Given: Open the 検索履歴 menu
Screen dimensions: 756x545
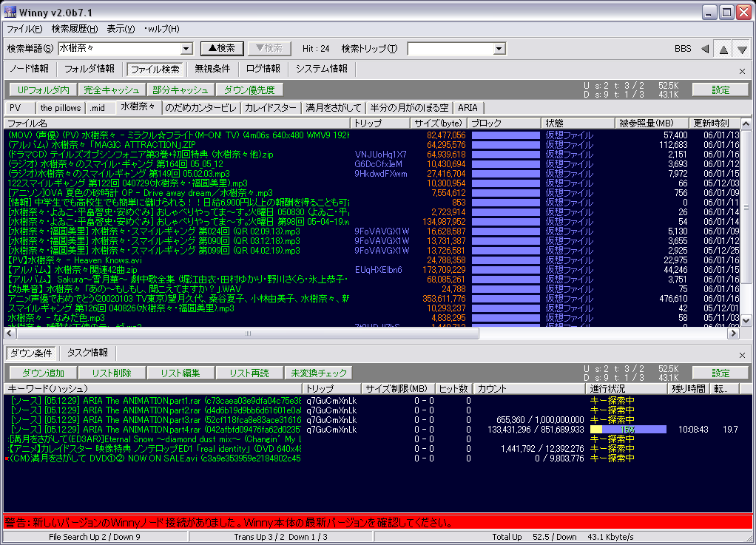Looking at the screenshot, I should [x=74, y=29].
